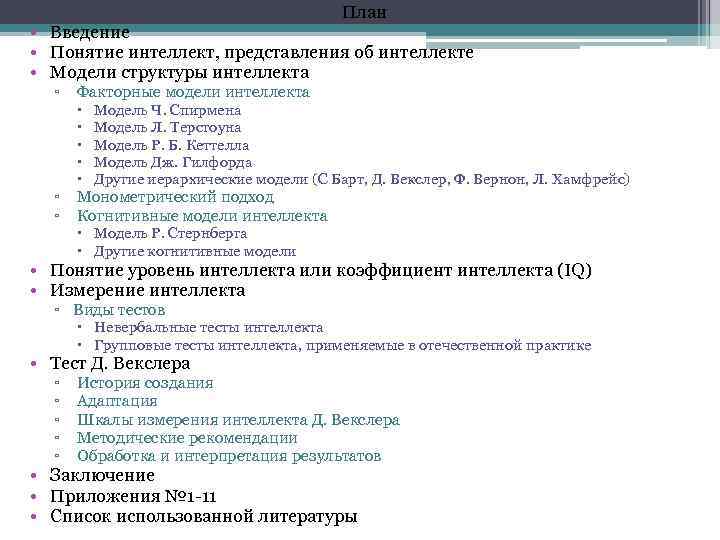
Task: Select 'Модель Р. Б. Кеттелла' line
Action: (171, 145)
